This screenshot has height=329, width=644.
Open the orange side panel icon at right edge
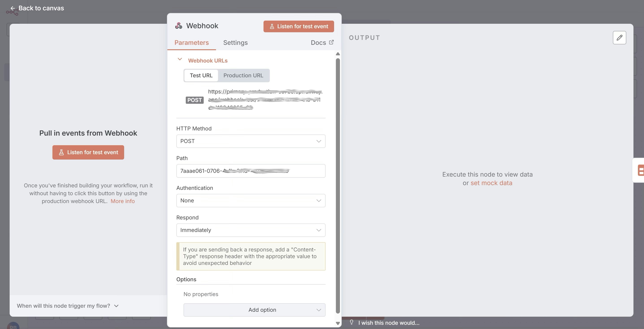coord(640,170)
